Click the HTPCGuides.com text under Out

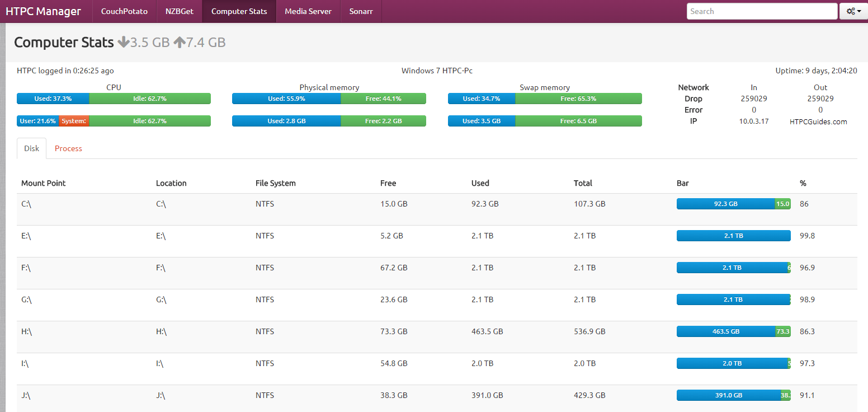point(818,121)
